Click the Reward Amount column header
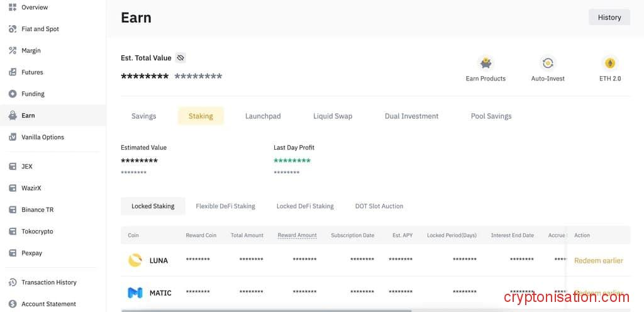 [297, 235]
